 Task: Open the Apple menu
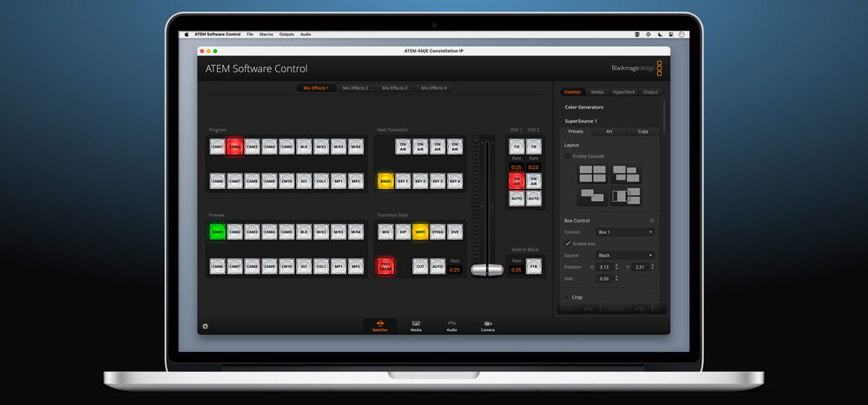point(187,35)
